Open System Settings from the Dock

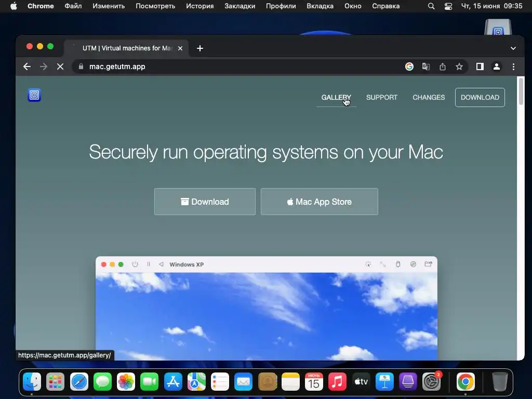(x=431, y=382)
